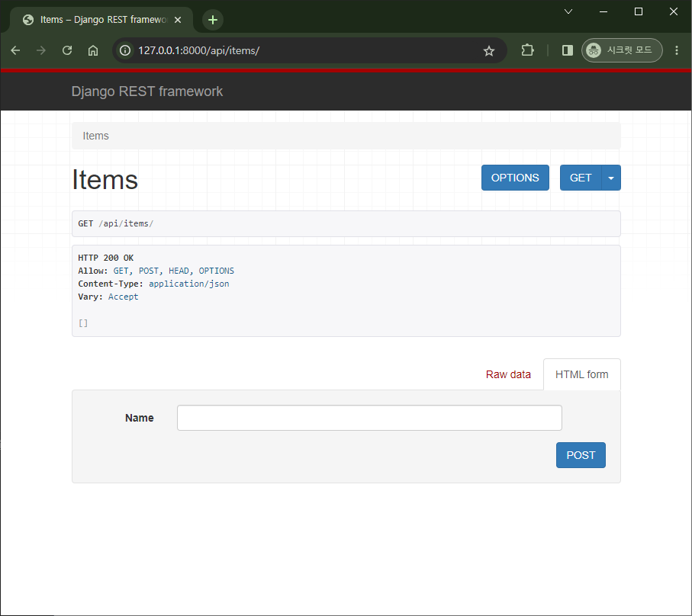Go back with the browser back arrow

pyautogui.click(x=15, y=51)
